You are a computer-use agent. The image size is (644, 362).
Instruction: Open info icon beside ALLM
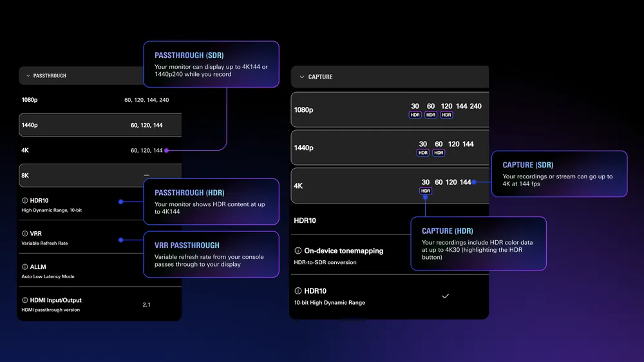point(24,267)
